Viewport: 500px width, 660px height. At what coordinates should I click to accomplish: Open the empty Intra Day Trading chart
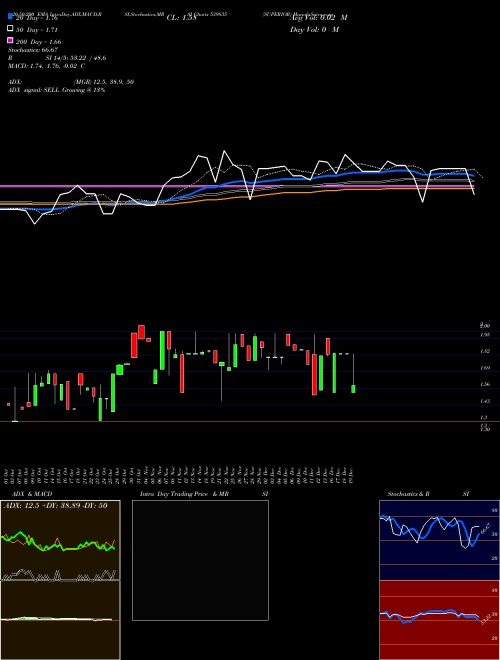(200, 560)
